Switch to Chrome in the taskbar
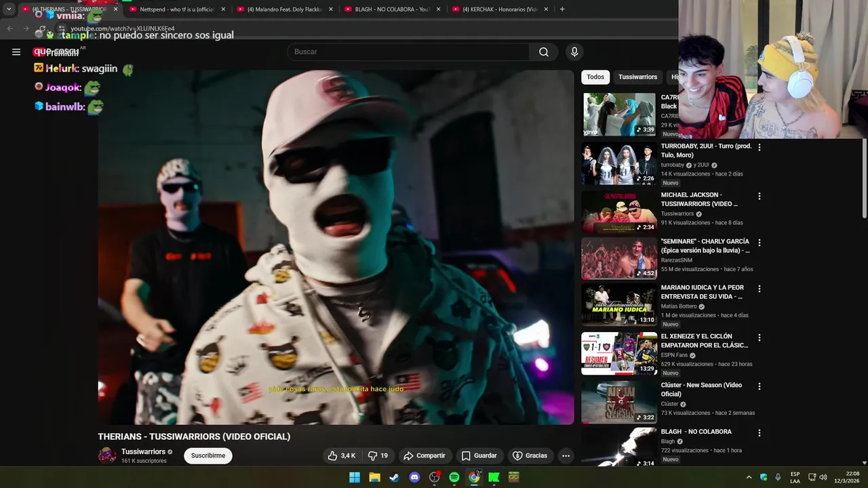This screenshot has height=488, width=868. point(474,477)
